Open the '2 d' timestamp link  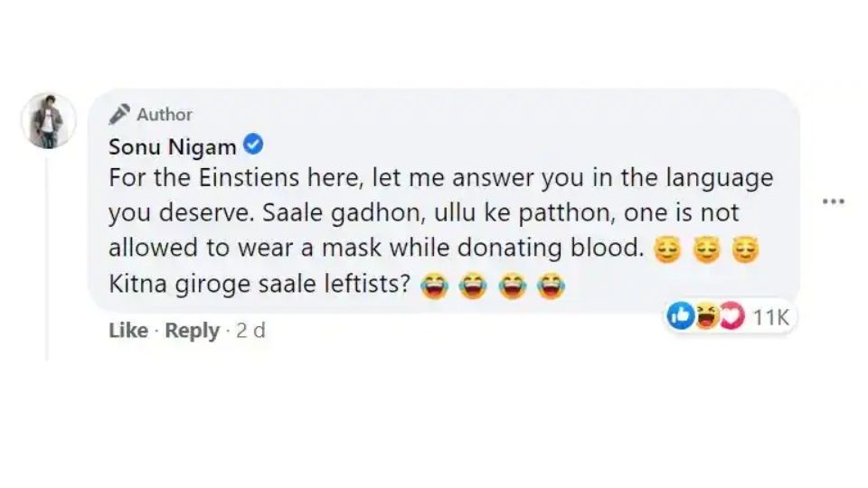tap(250, 331)
